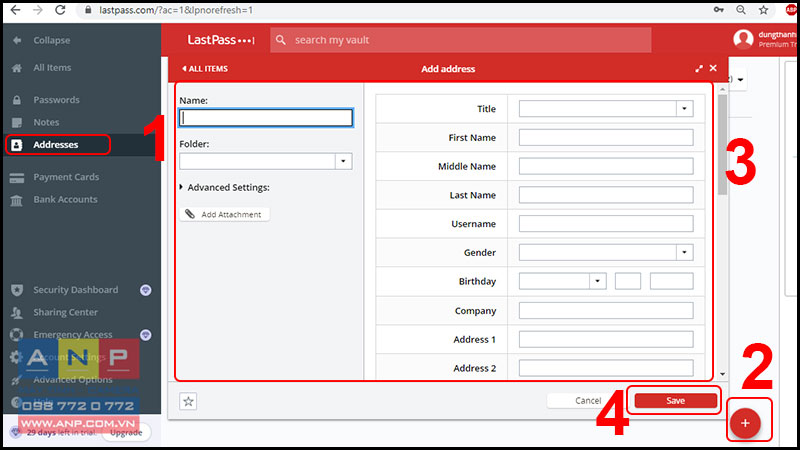Open the user account avatar
The height and width of the screenshot is (450, 800).
(743, 39)
